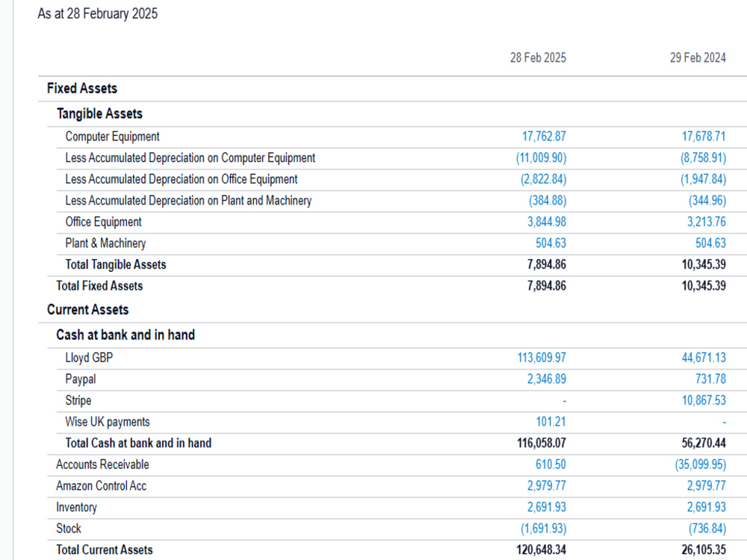Viewport: 747px width, 560px height.
Task: Click Total Current Assets figure 26,105.35
Action: click(704, 550)
